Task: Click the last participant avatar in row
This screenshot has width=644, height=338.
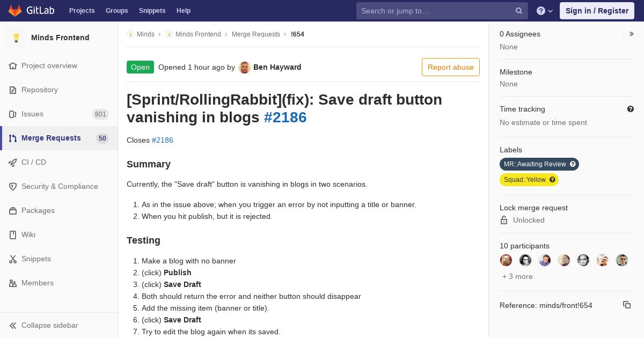Action: point(622,260)
